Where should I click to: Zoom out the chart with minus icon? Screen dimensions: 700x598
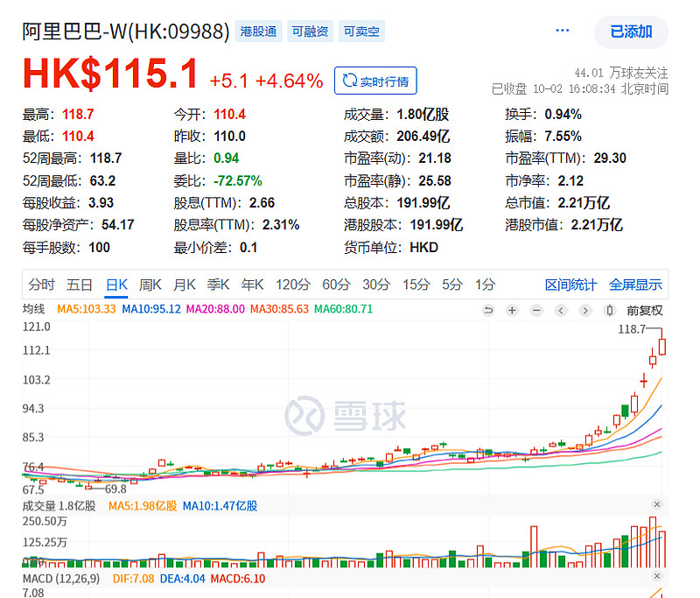click(536, 310)
